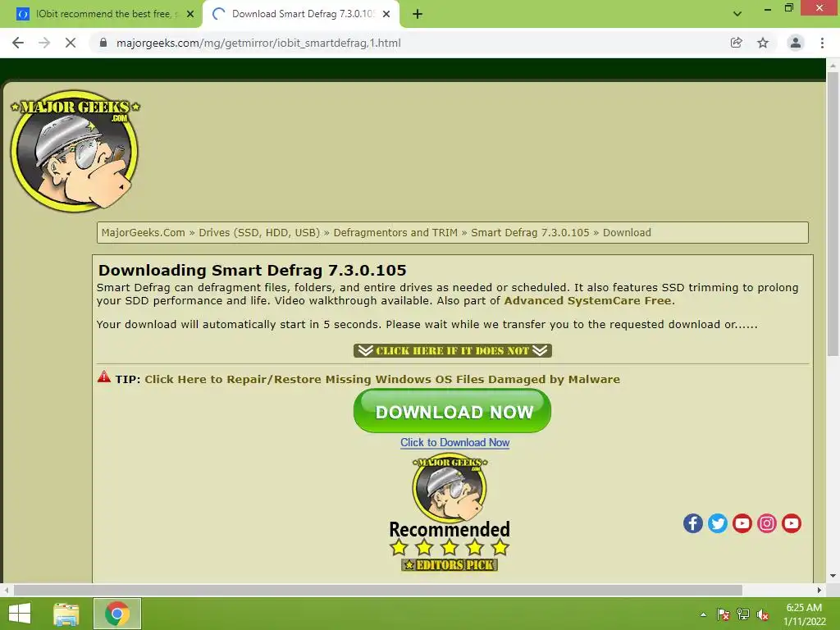Click the green DOWNLOAD NOW button
This screenshot has width=840, height=630.
click(x=452, y=411)
